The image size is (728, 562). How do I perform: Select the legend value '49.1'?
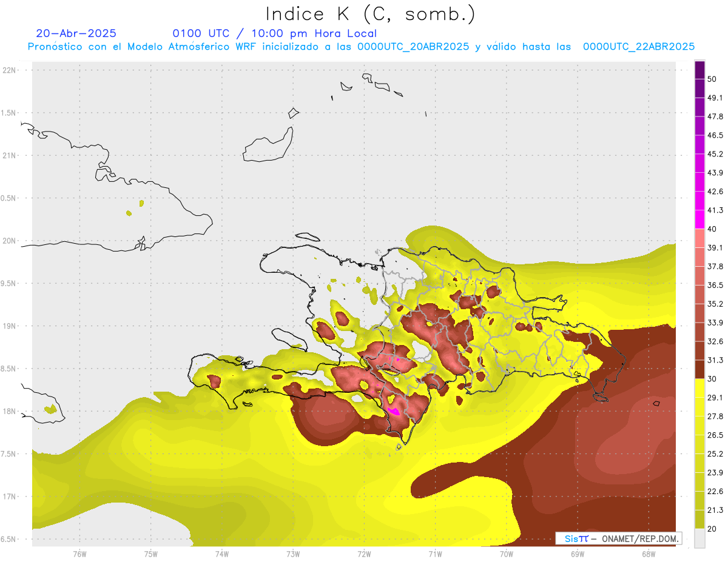(x=715, y=98)
